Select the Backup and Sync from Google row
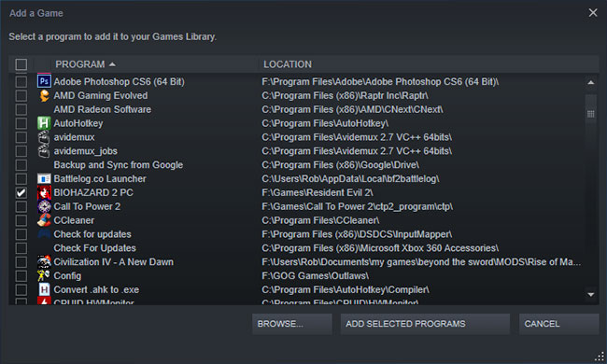This screenshot has height=364, width=607. click(298, 165)
